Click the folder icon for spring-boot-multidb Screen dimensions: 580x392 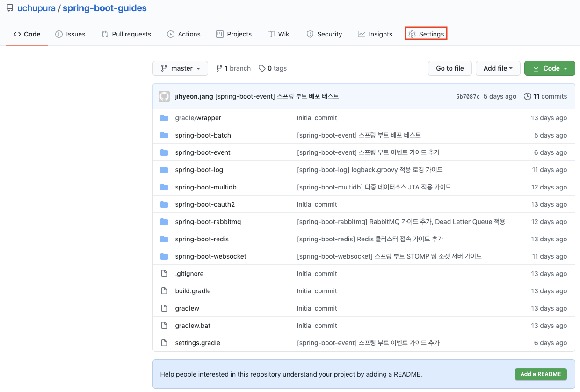(164, 187)
